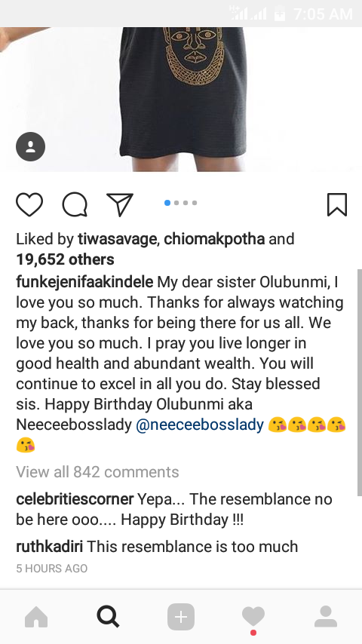The width and height of the screenshot is (362, 644).
Task: Open chiomakpotha profile from likes
Action: point(214,239)
